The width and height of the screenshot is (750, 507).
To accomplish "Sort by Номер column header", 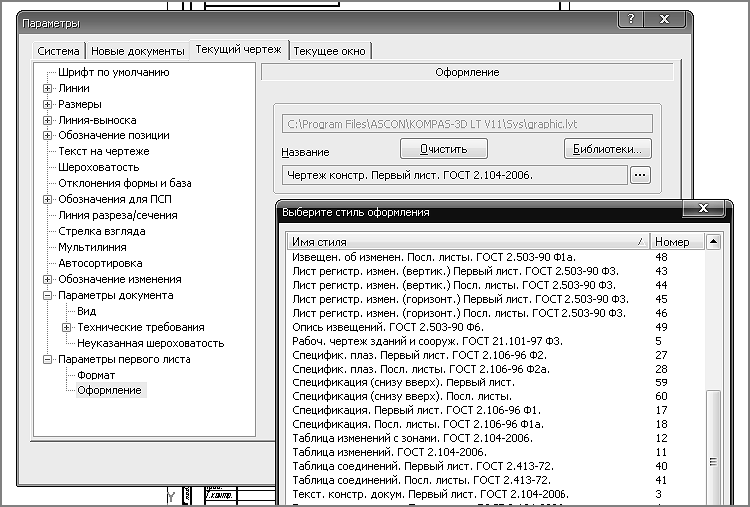I will pyautogui.click(x=677, y=242).
